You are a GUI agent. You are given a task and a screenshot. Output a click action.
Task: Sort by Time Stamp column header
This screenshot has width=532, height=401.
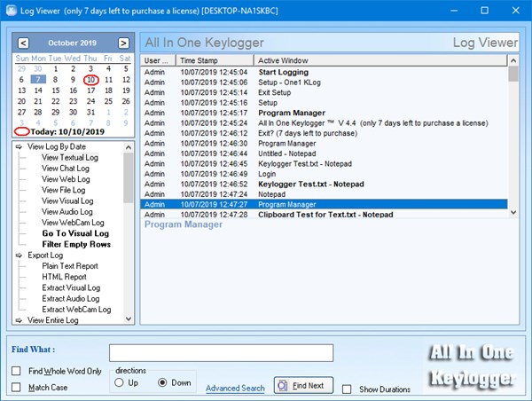tap(215, 60)
